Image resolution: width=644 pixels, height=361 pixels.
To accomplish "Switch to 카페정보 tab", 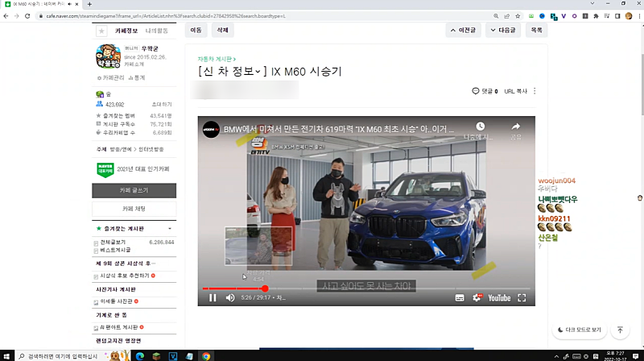I will tap(126, 31).
